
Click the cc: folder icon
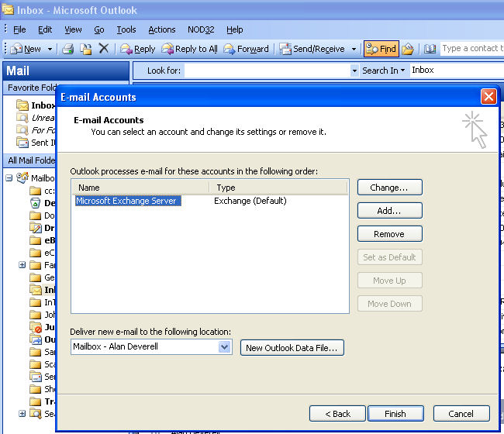click(36, 191)
